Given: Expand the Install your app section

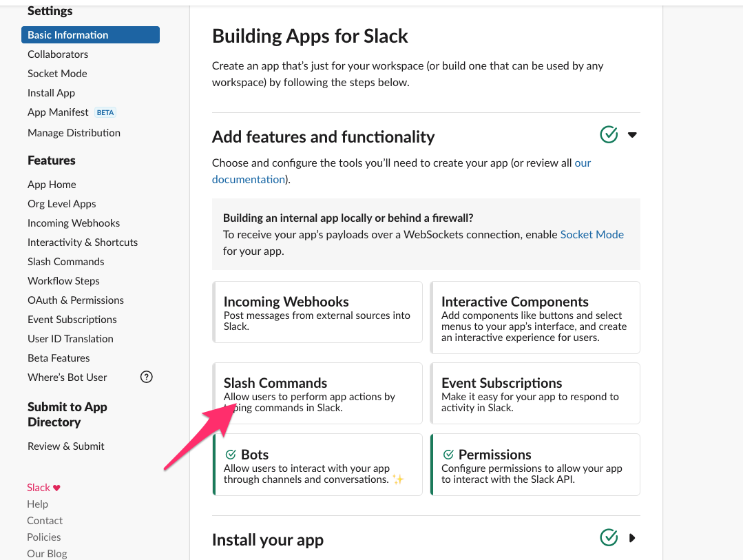Looking at the screenshot, I should point(632,538).
